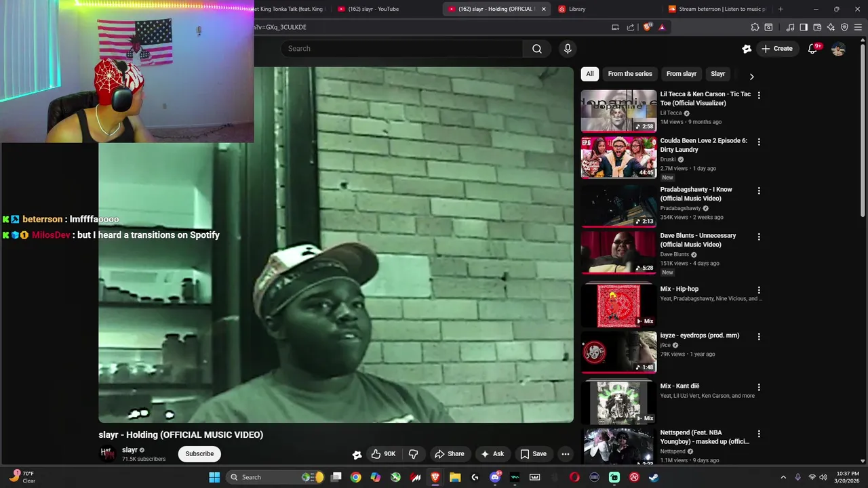
Task: Switch to the Library browser tab
Action: (606, 9)
